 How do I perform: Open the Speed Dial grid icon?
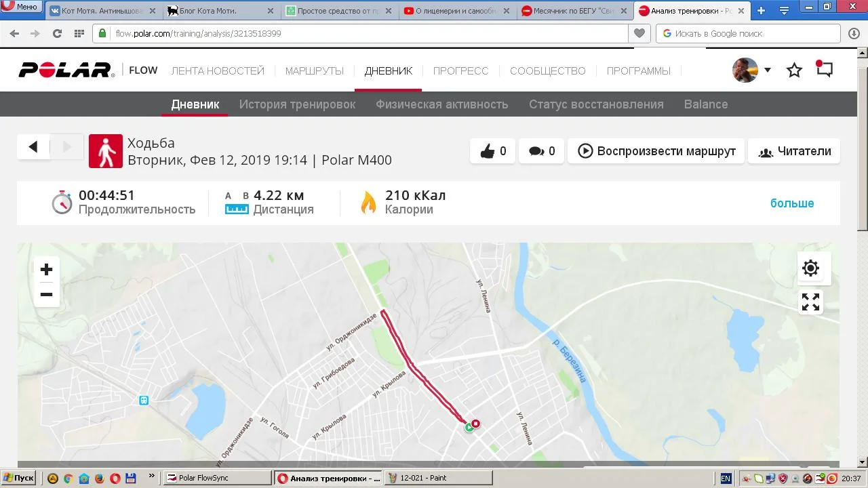click(79, 33)
